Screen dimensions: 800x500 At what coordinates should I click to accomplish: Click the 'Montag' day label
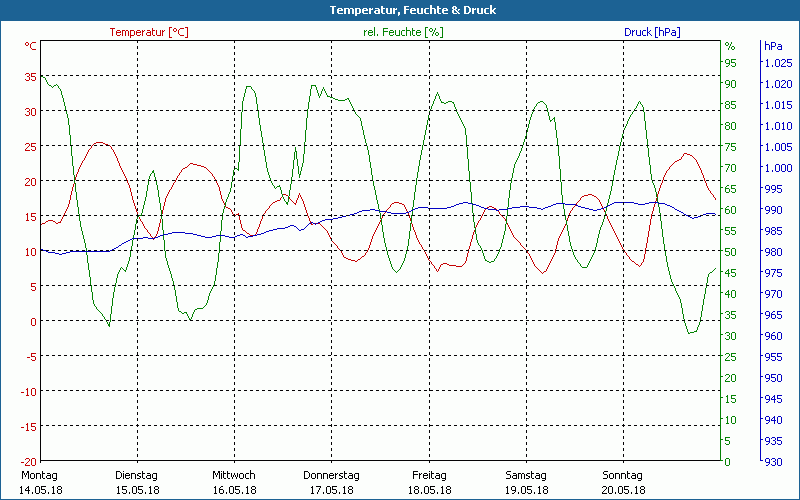(39, 475)
